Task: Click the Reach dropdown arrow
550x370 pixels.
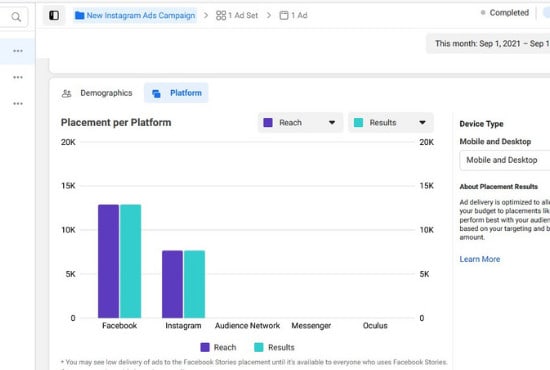Action: coord(332,123)
